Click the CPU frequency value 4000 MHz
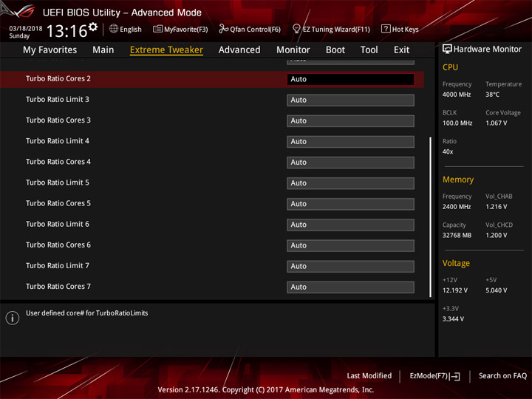532x399 pixels. (x=457, y=95)
